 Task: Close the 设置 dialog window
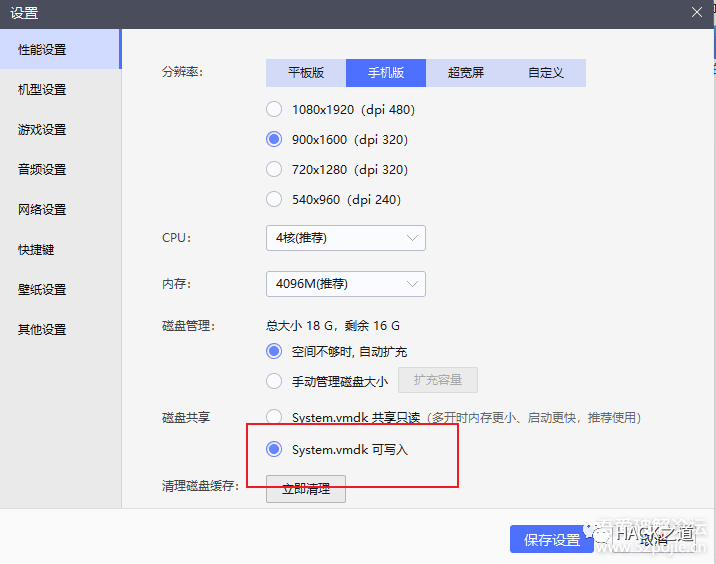point(697,12)
